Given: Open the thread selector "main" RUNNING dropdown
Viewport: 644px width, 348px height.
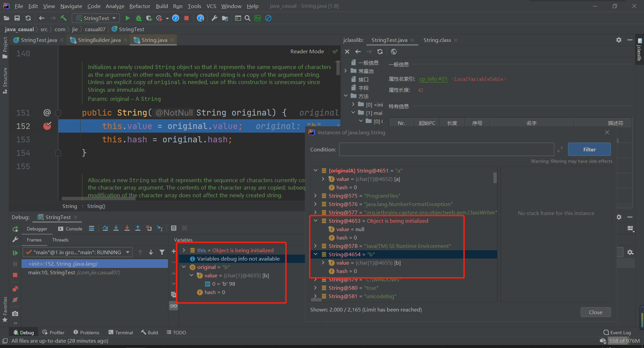Looking at the screenshot, I should 77,252.
